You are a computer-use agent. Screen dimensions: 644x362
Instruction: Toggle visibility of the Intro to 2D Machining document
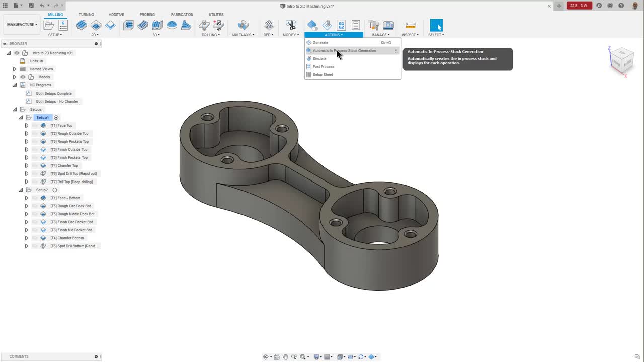point(17,53)
